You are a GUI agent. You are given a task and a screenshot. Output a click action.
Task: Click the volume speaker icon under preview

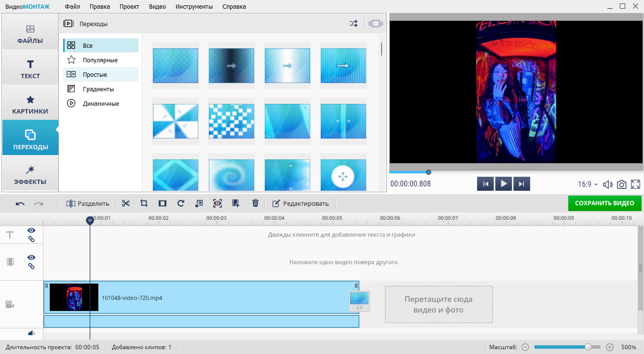(608, 184)
